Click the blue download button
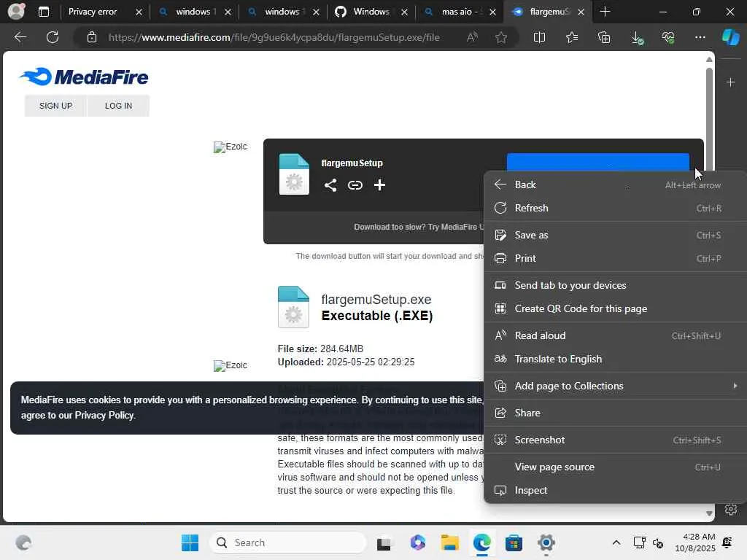 point(598,162)
